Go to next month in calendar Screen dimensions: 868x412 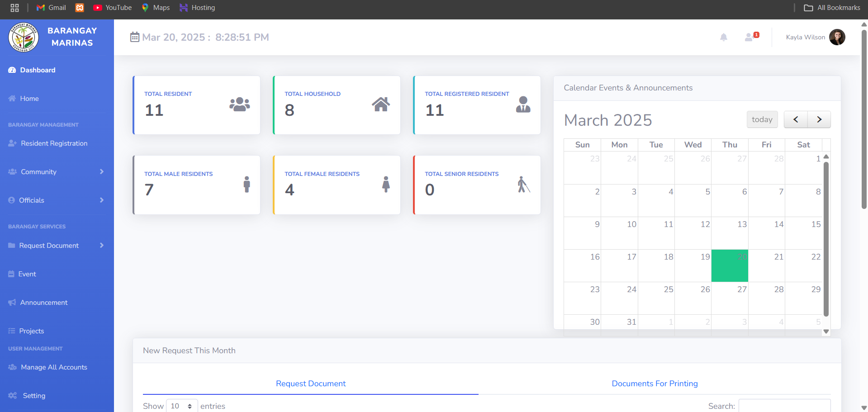pyautogui.click(x=819, y=119)
